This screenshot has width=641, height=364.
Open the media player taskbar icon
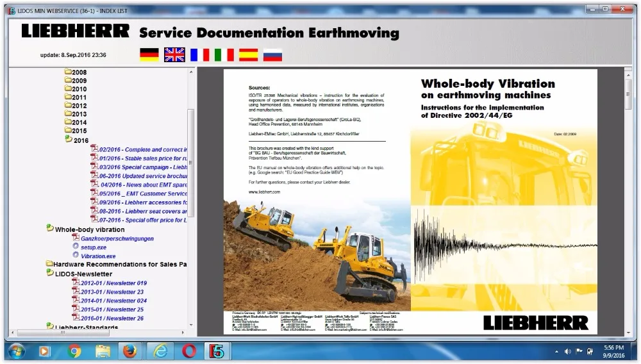pos(45,351)
